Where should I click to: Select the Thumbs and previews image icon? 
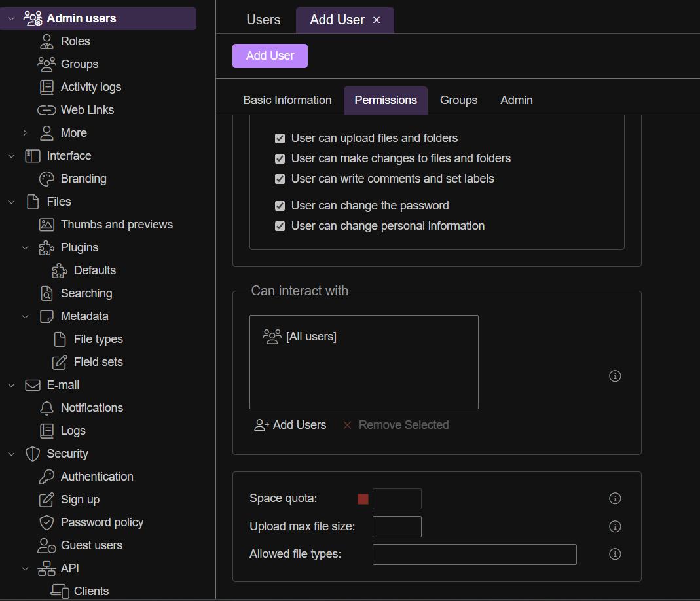click(46, 225)
